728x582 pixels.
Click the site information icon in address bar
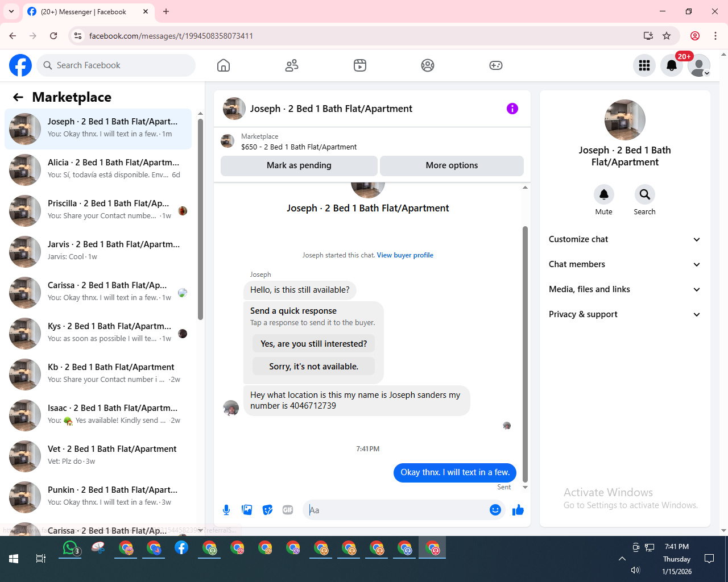78,36
